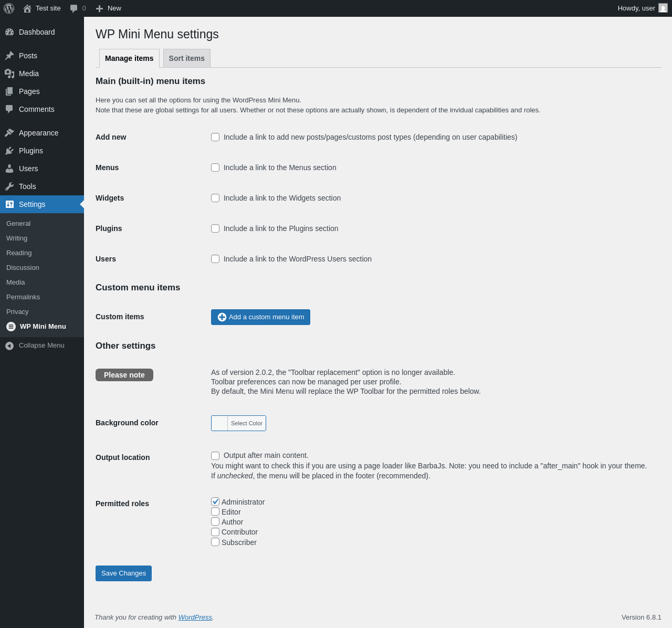Check Include a link to Menus section

point(215,168)
